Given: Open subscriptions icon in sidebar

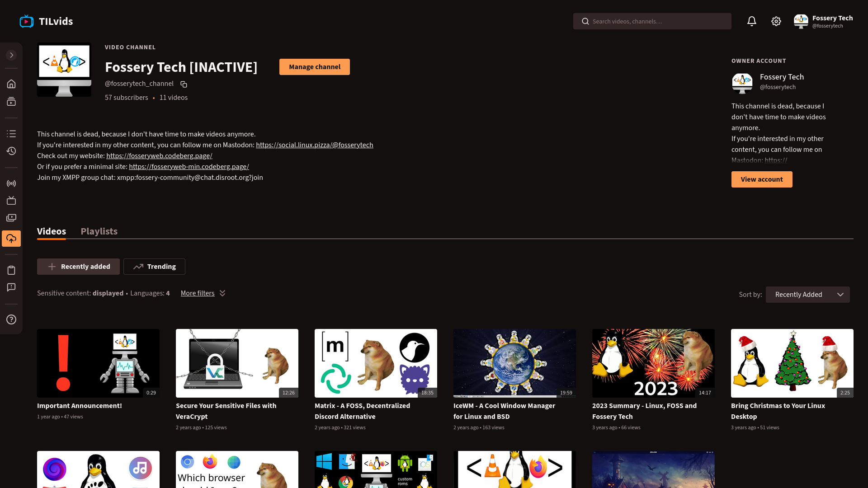Looking at the screenshot, I should [x=11, y=102].
